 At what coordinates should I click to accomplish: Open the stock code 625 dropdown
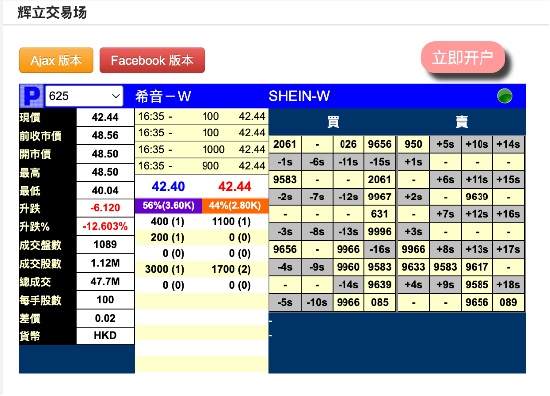tap(84, 96)
